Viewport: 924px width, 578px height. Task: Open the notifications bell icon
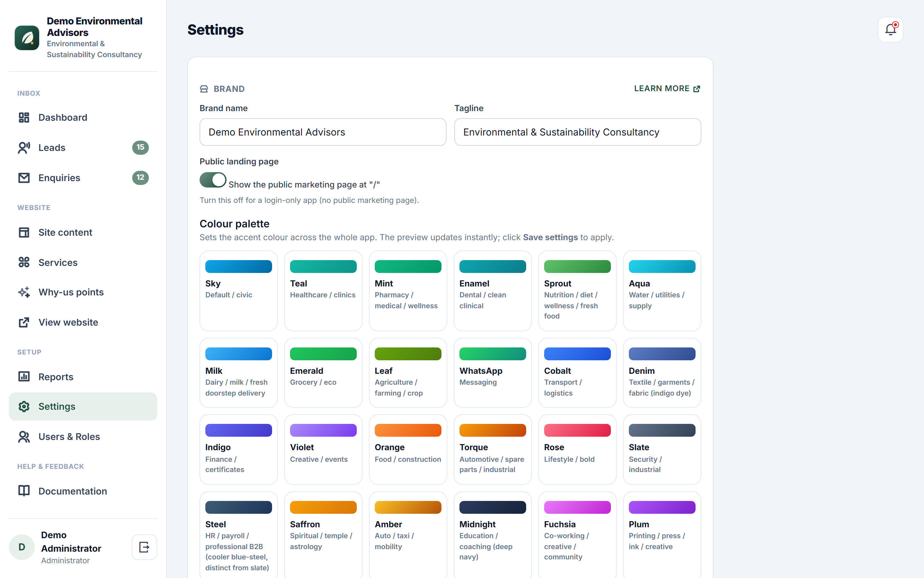[x=890, y=30]
